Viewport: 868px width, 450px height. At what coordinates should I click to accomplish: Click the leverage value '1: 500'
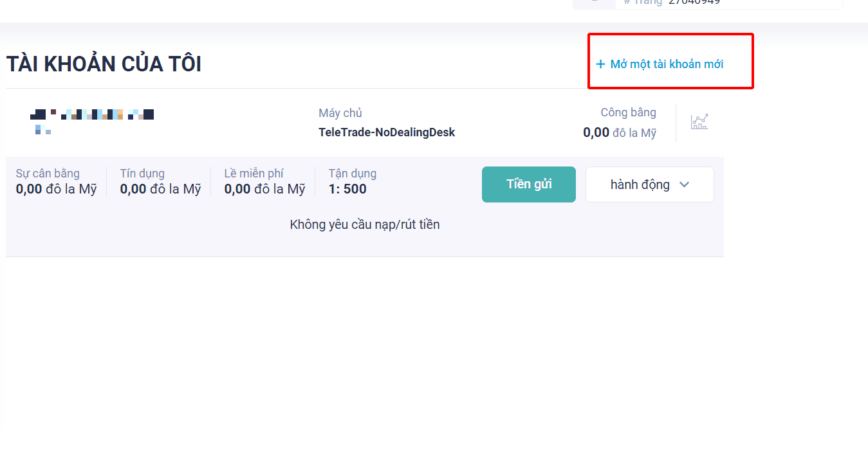coord(347,189)
